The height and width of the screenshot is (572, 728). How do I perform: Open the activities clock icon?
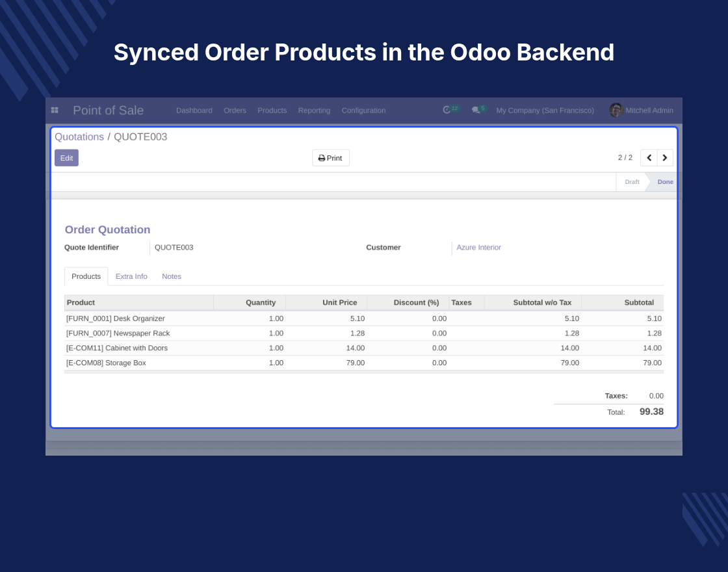tap(447, 110)
